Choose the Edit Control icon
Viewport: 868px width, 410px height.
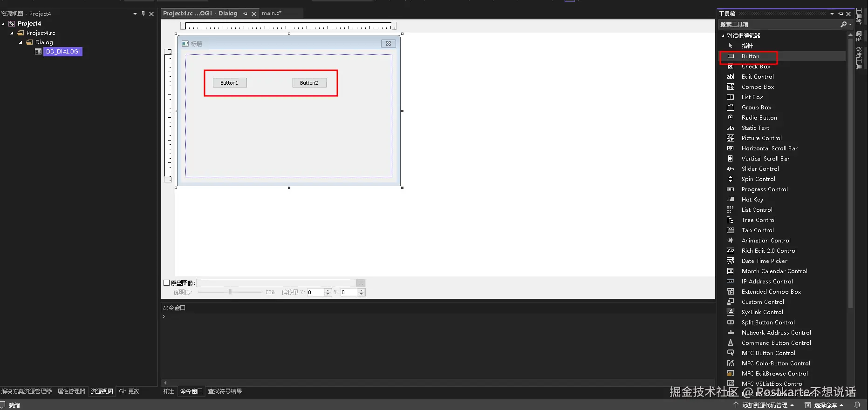pyautogui.click(x=731, y=76)
